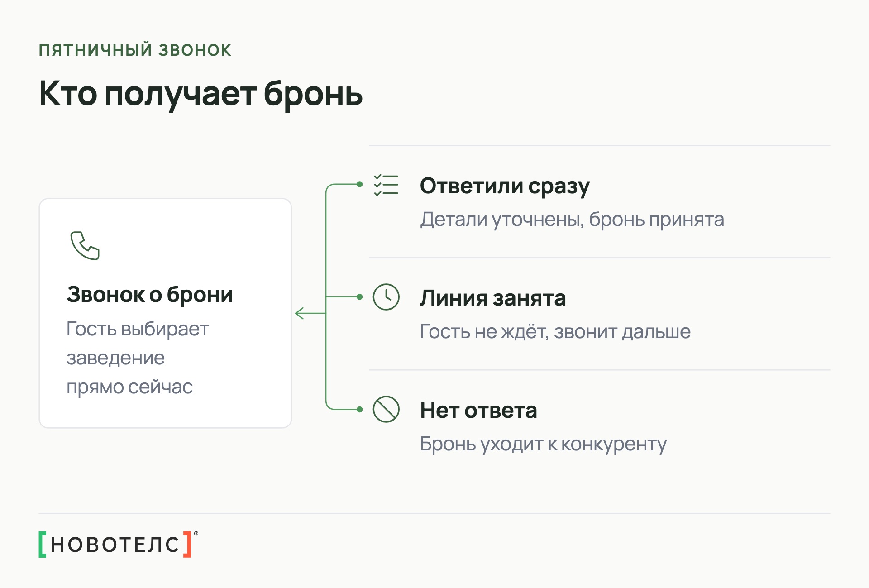Click the "Линия занята" heading
869x588 pixels.
coord(493,298)
